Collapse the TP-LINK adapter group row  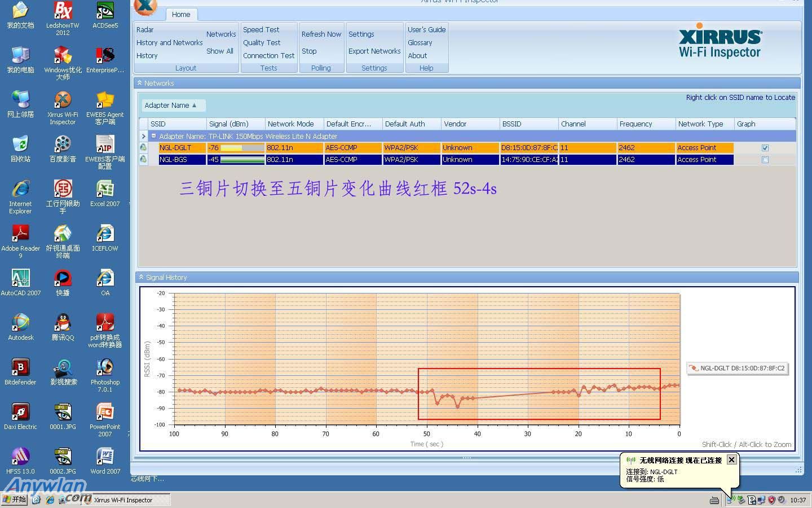(153, 136)
